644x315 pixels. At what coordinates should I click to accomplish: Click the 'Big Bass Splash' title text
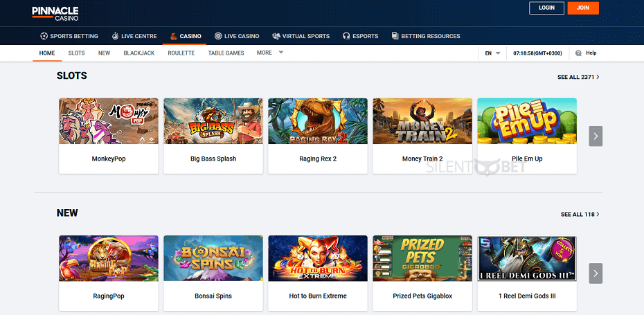(x=213, y=159)
